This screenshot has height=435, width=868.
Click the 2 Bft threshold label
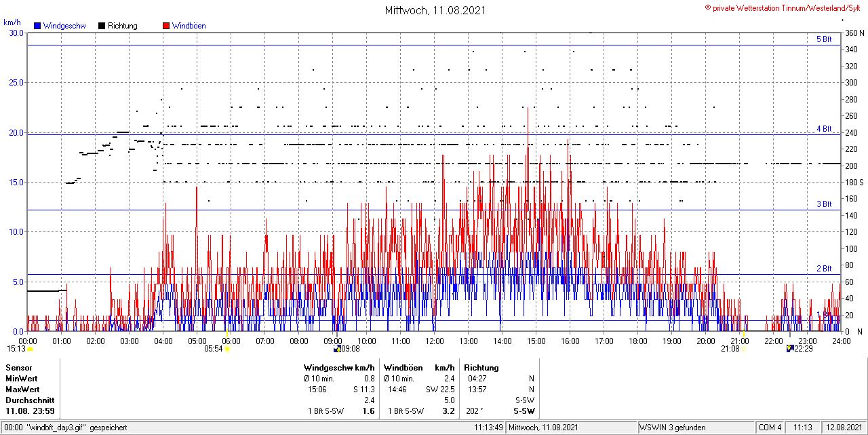824,269
